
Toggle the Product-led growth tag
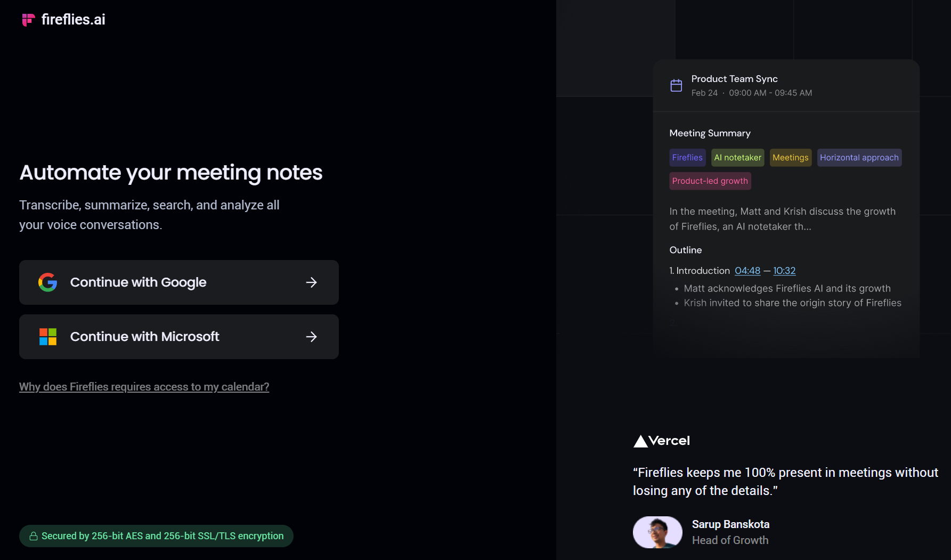(x=710, y=181)
